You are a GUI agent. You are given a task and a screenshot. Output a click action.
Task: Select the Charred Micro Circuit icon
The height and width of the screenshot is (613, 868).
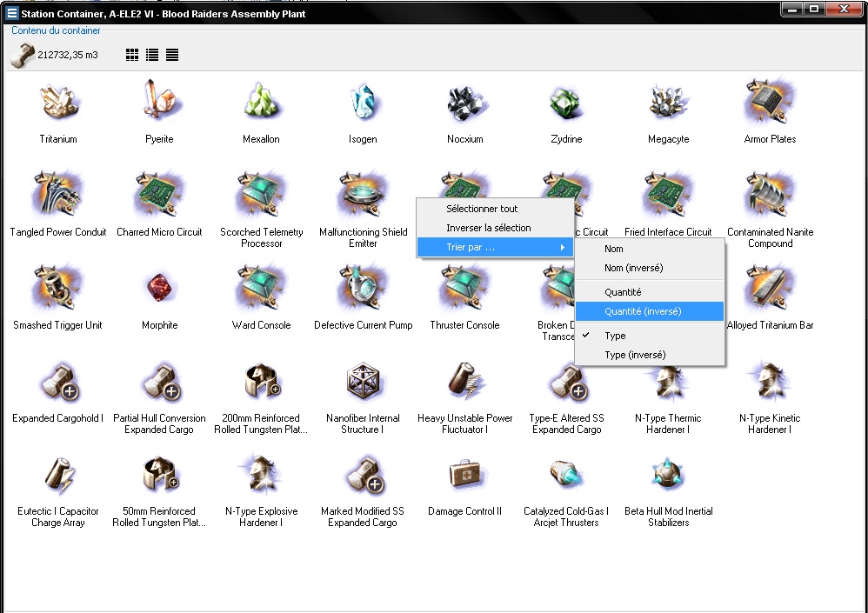point(159,194)
